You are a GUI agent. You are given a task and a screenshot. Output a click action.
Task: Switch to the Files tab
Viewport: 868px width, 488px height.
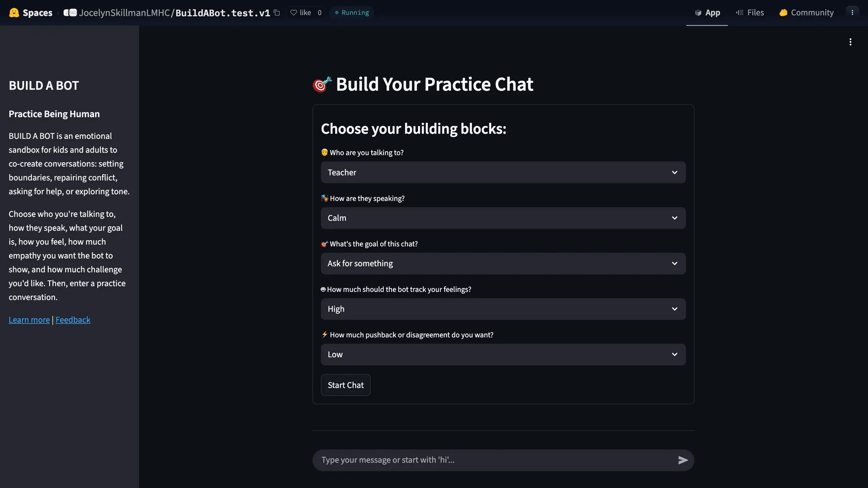coord(750,13)
